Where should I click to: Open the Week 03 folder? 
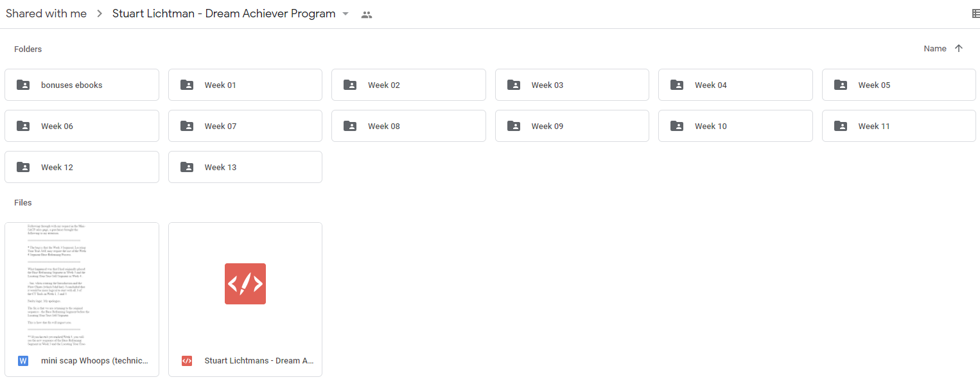tap(572, 85)
